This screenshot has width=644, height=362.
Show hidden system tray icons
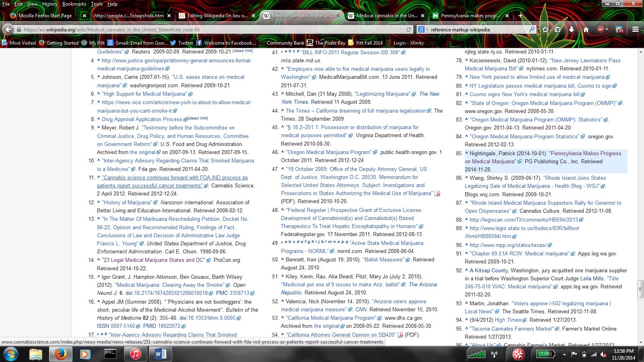[564, 354]
